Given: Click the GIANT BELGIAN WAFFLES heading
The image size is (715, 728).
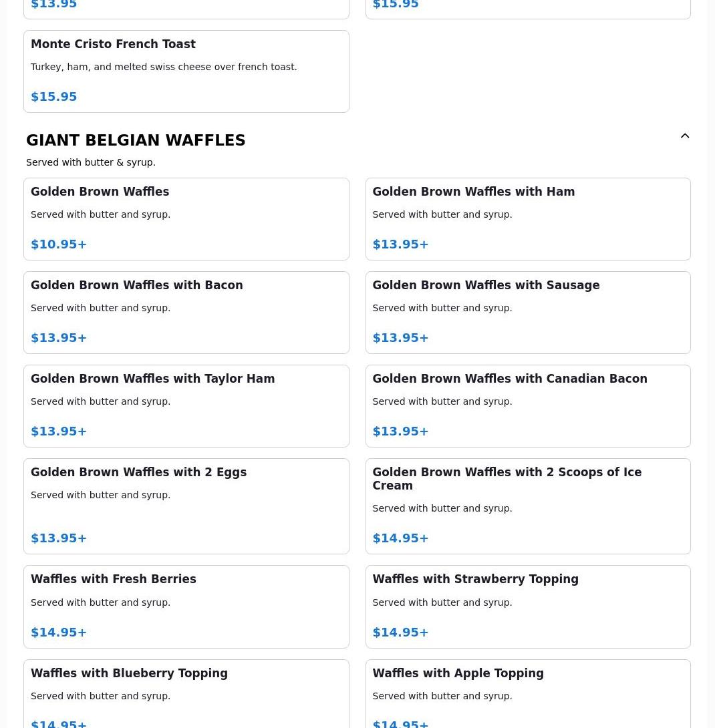Looking at the screenshot, I should [136, 140].
